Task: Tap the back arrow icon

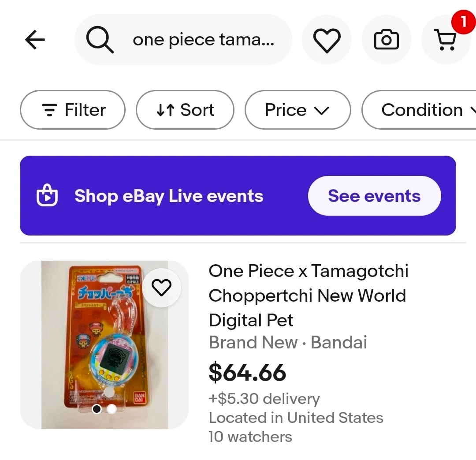Action: point(35,40)
